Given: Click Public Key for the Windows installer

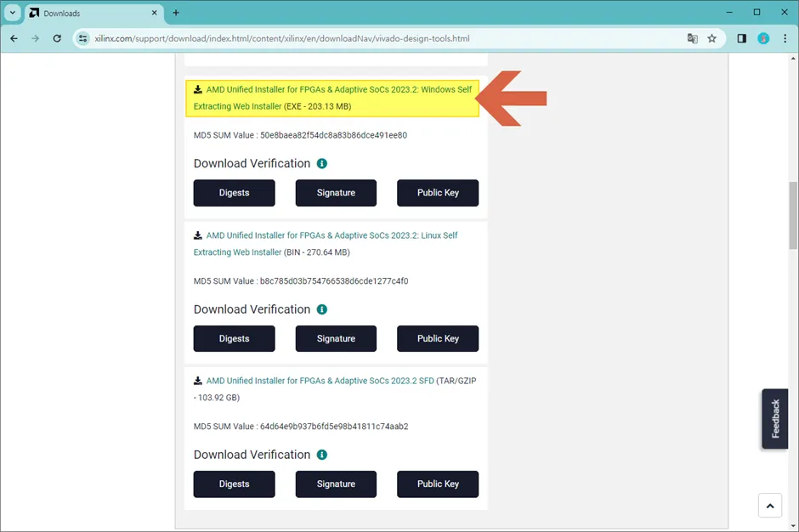Looking at the screenshot, I should (438, 193).
